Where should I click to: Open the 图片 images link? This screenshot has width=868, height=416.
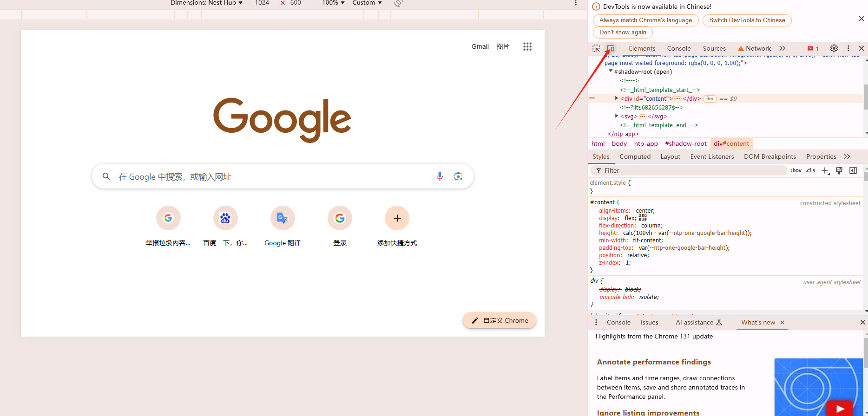503,46
